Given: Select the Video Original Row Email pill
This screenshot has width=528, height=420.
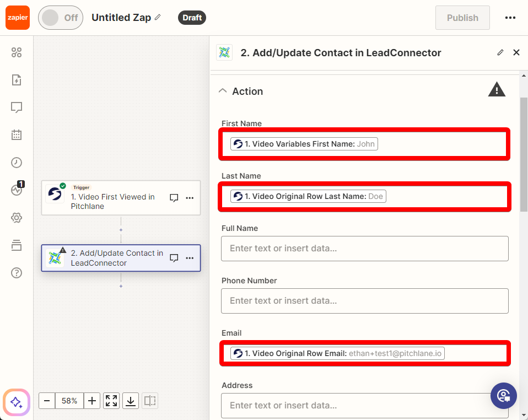Looking at the screenshot, I should [337, 353].
